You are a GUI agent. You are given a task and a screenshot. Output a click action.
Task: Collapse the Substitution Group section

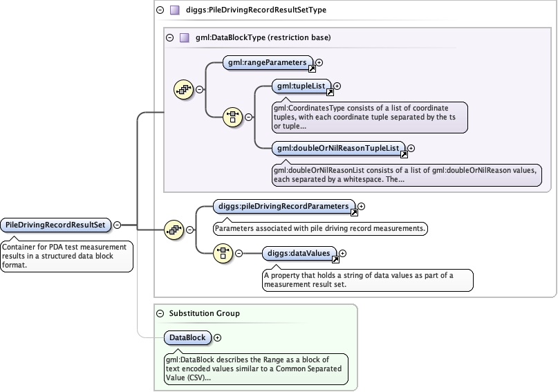(x=160, y=313)
